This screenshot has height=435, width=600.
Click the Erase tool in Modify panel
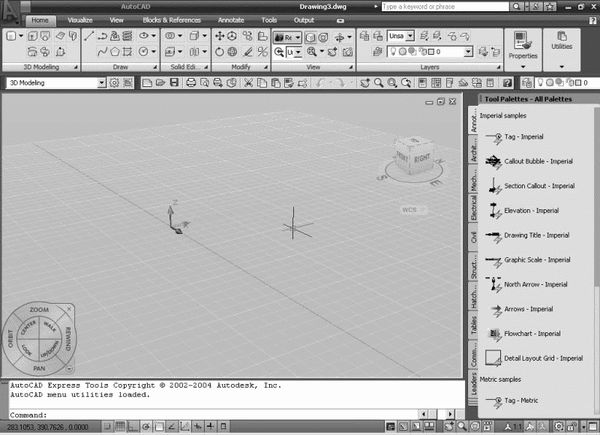tap(248, 52)
